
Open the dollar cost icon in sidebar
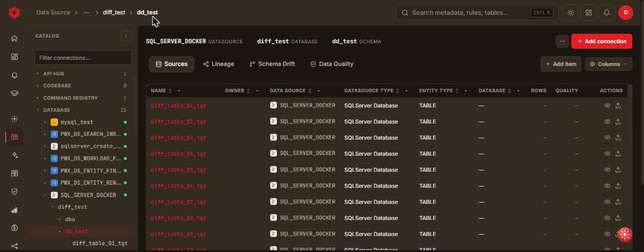pyautogui.click(x=14, y=228)
